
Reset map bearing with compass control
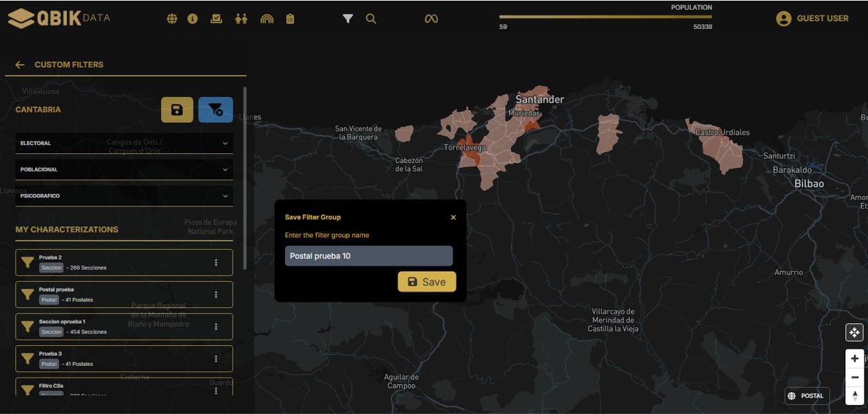coord(854,395)
